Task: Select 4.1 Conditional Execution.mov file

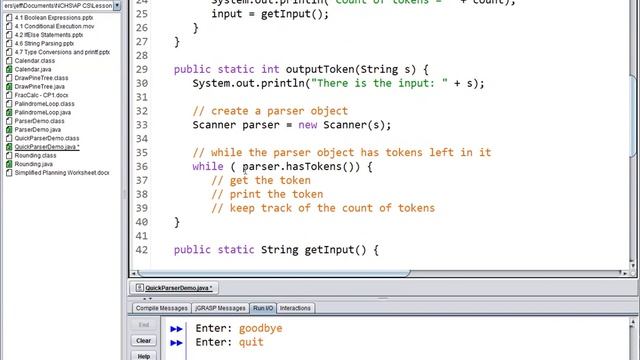Action: (x=54, y=26)
